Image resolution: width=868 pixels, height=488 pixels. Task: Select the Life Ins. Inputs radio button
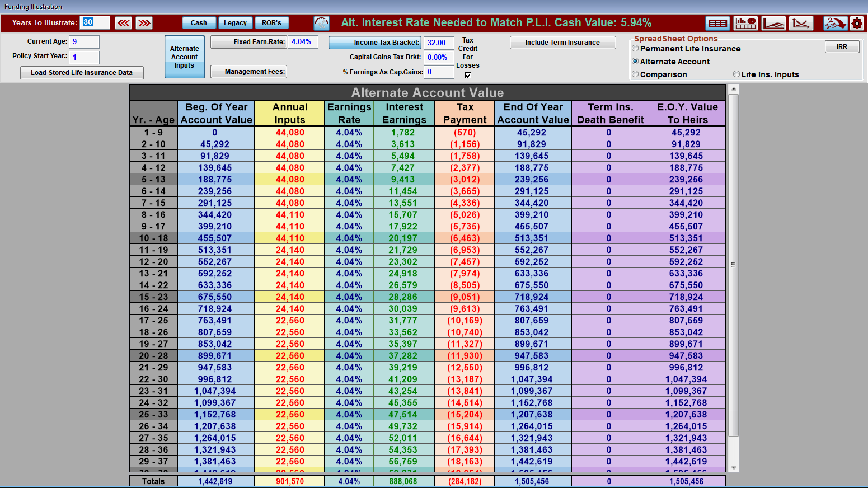736,74
